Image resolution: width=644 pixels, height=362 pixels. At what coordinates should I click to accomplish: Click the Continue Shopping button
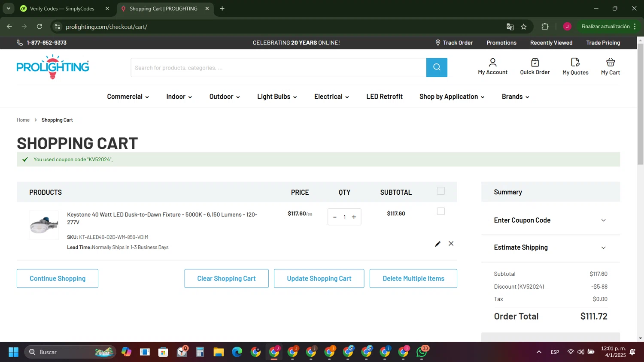pyautogui.click(x=58, y=278)
